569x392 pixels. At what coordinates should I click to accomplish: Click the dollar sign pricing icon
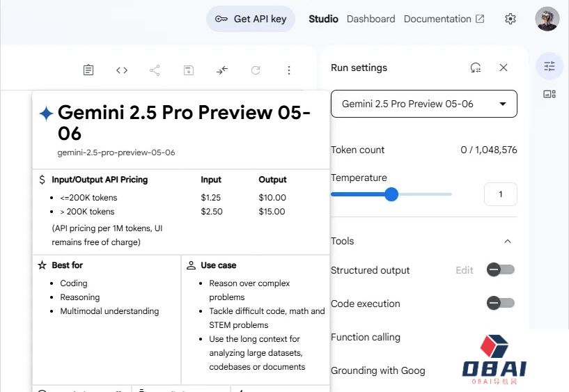coord(42,180)
